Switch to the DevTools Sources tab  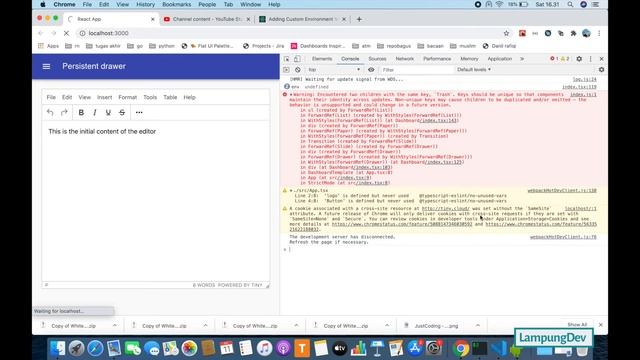(377, 59)
